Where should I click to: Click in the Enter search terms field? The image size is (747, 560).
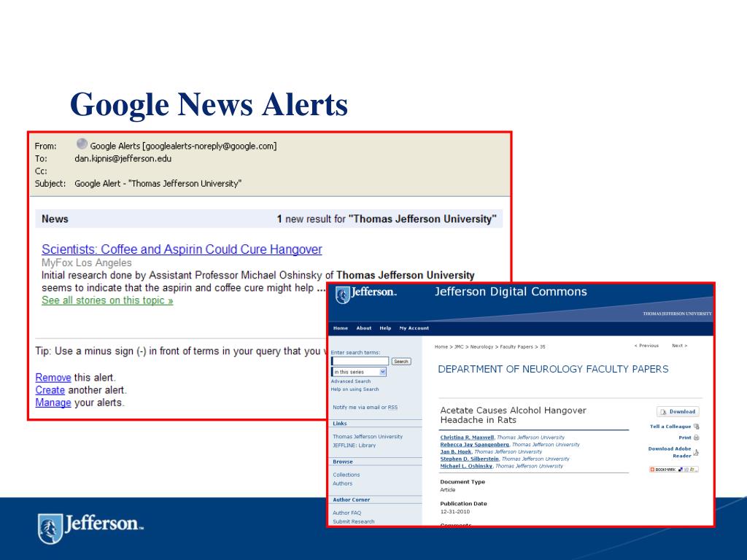tap(360, 362)
